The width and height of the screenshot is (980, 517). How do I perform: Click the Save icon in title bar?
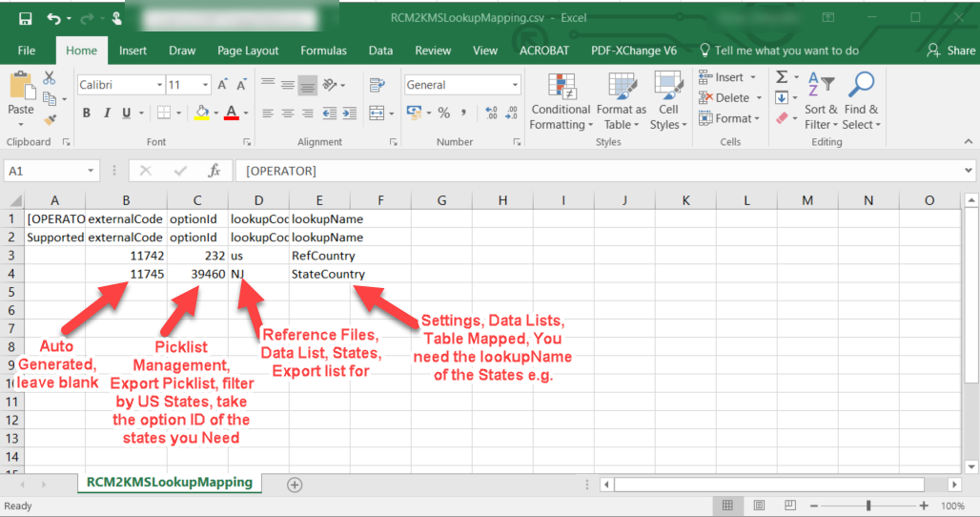point(25,18)
